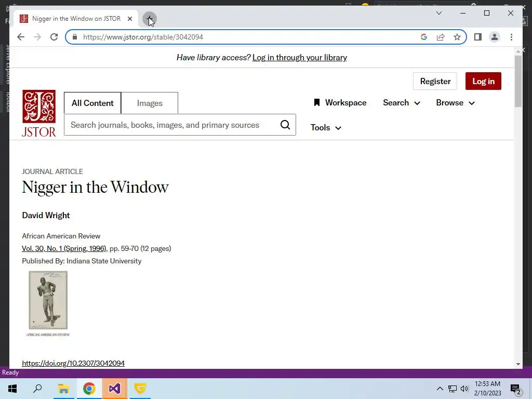Screen dimensions: 532x399
Task: Click the journal cover thumbnail
Action: pos(48,303)
